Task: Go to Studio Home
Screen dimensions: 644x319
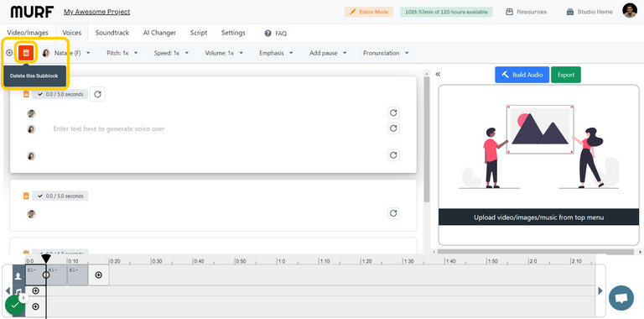Action: pos(589,12)
